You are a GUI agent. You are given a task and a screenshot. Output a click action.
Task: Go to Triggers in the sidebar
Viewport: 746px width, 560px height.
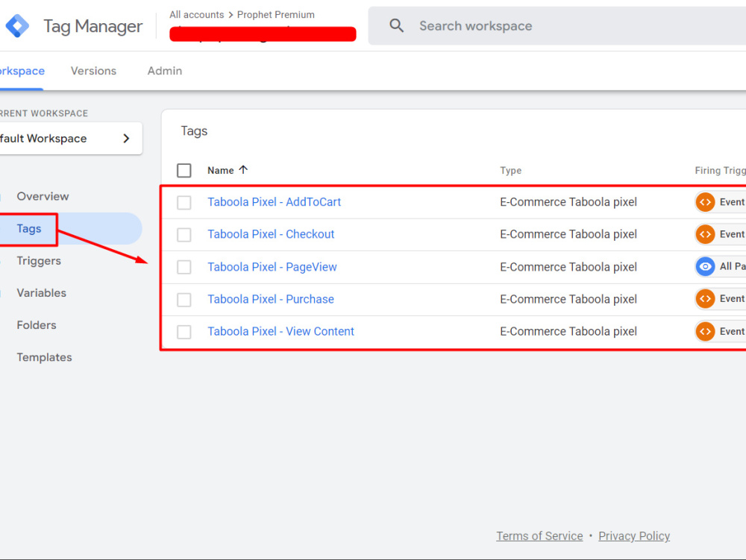39,260
